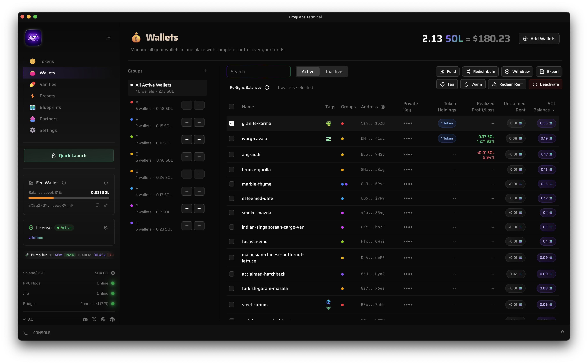Open the Discord link icon

85,319
